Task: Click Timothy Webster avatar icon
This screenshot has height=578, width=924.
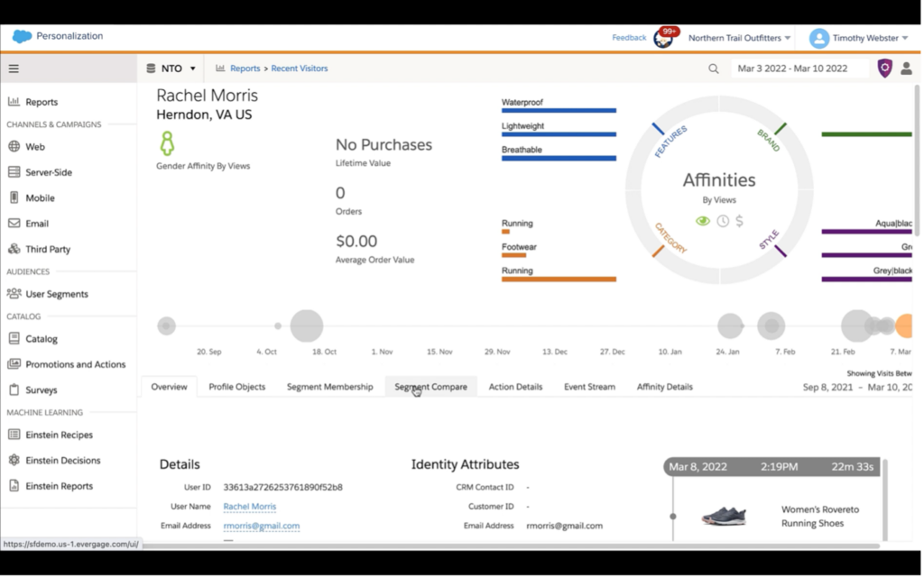Action: pos(818,38)
